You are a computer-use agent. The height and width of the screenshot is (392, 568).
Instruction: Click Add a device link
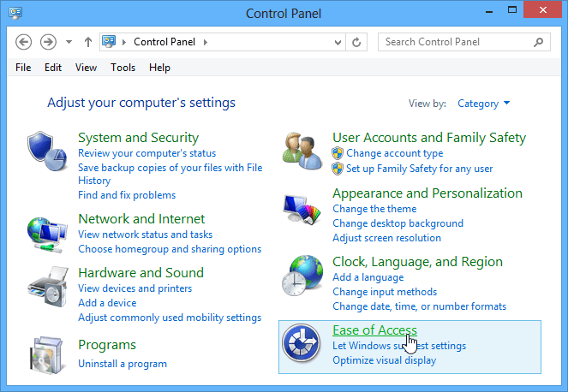tap(107, 303)
